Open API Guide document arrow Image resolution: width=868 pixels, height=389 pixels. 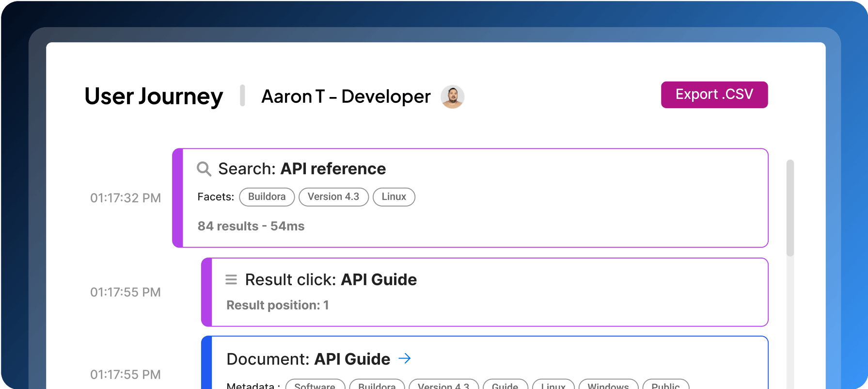click(x=404, y=358)
